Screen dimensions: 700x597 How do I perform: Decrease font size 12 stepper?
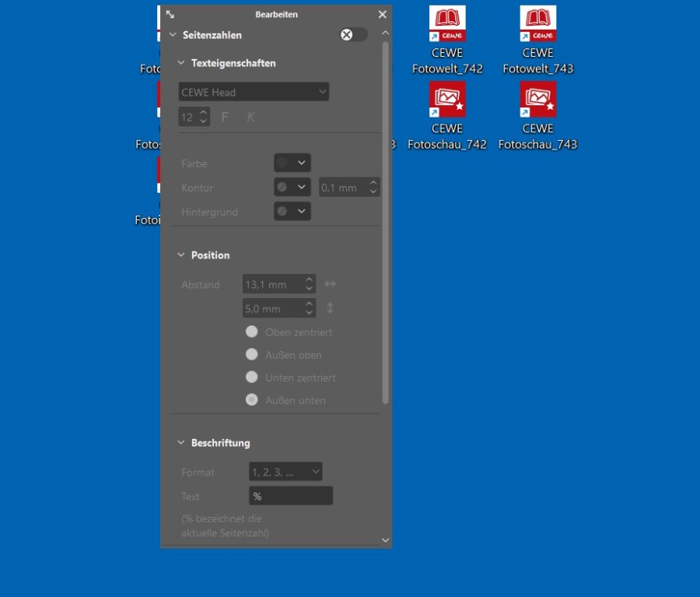[x=204, y=121]
